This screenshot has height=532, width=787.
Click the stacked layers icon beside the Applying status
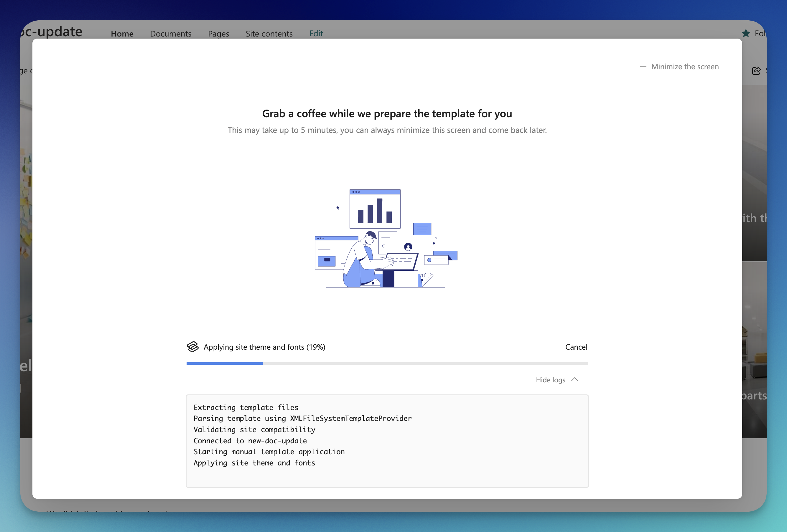click(x=193, y=347)
